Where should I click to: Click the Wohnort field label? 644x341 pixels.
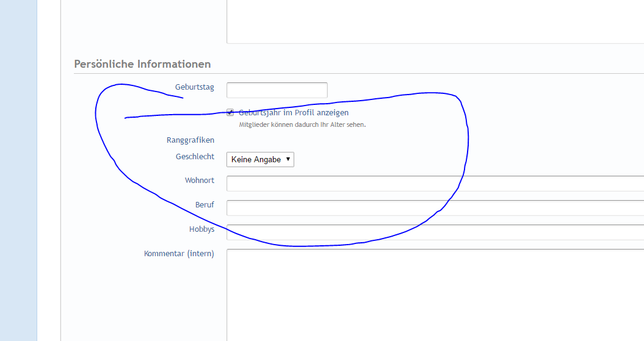199,181
